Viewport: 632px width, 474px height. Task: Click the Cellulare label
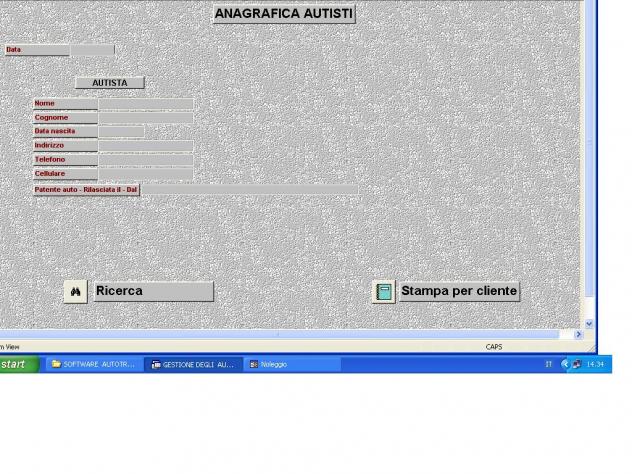[65, 174]
